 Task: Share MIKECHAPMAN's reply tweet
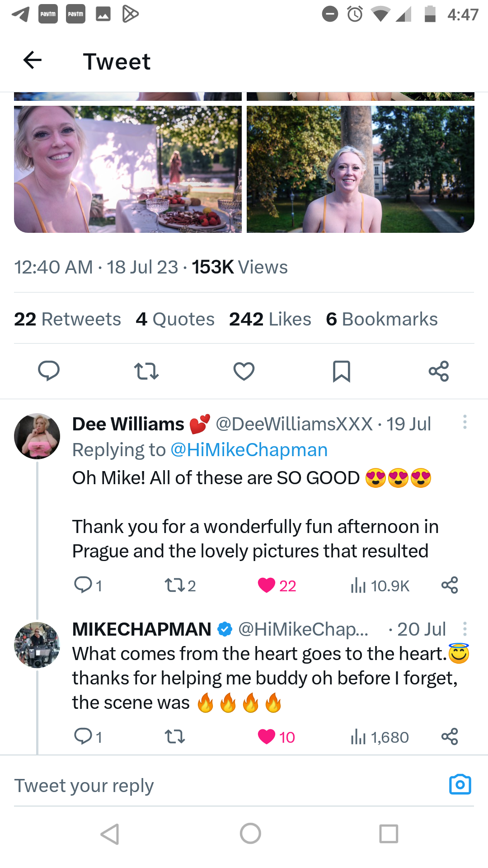coord(450,736)
